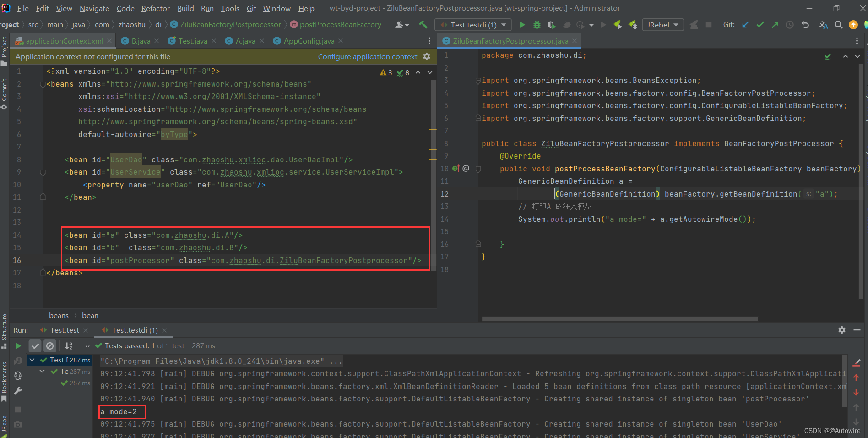Image resolution: width=868 pixels, height=438 pixels.
Task: Click Configure application context link
Action: click(x=368, y=56)
